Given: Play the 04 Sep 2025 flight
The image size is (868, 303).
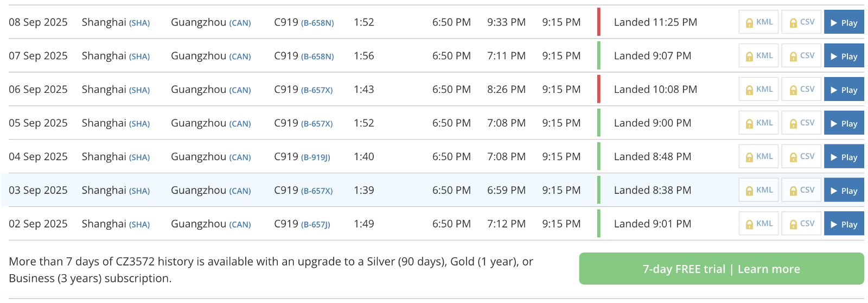Looking at the screenshot, I should coord(844,157).
